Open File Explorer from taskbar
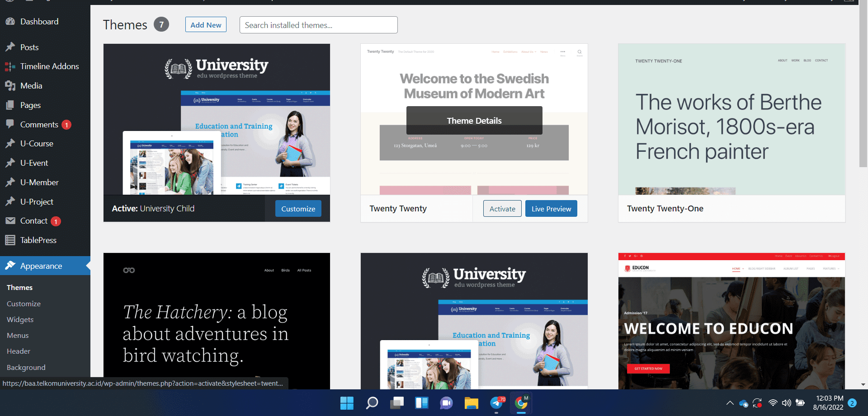Image resolution: width=868 pixels, height=416 pixels. tap(471, 403)
